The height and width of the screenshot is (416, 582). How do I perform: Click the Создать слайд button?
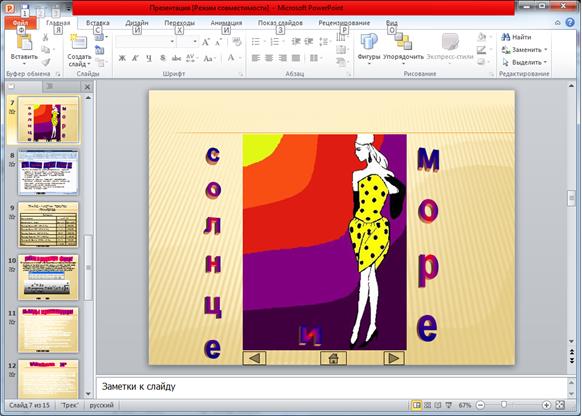[79, 50]
